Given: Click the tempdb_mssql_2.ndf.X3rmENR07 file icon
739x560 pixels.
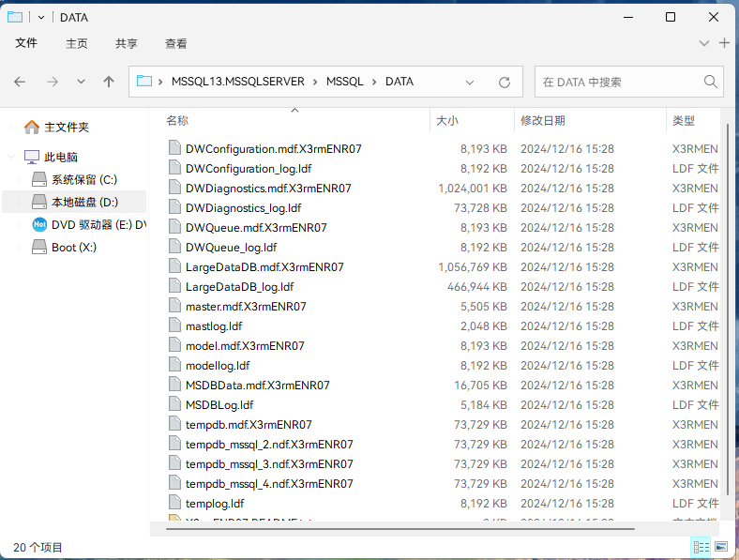Looking at the screenshot, I should coord(174,444).
